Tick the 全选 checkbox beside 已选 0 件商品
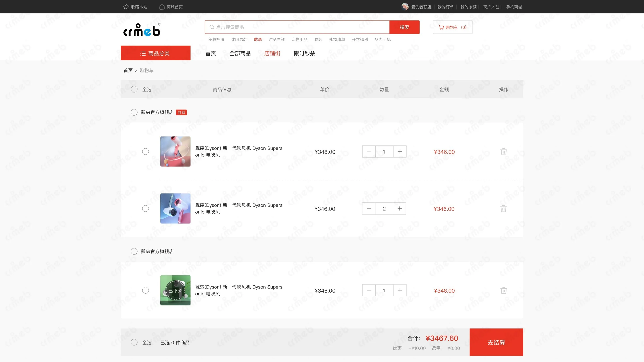 (134, 342)
